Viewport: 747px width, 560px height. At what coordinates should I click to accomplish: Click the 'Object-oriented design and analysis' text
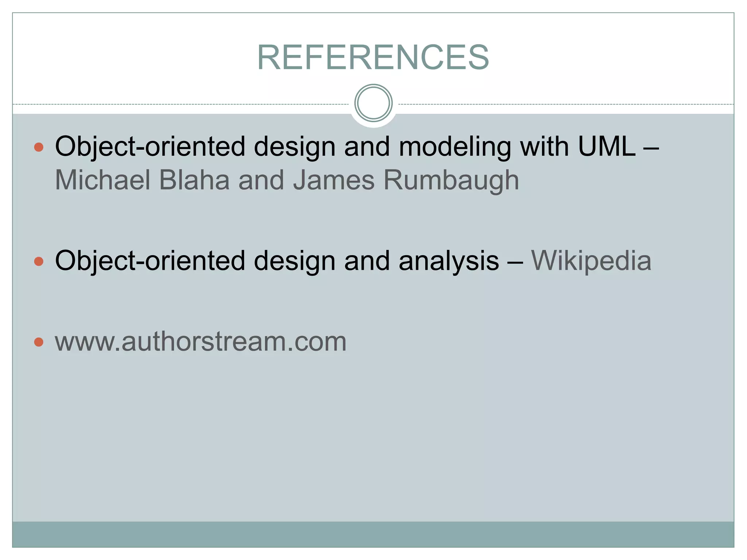click(x=276, y=261)
